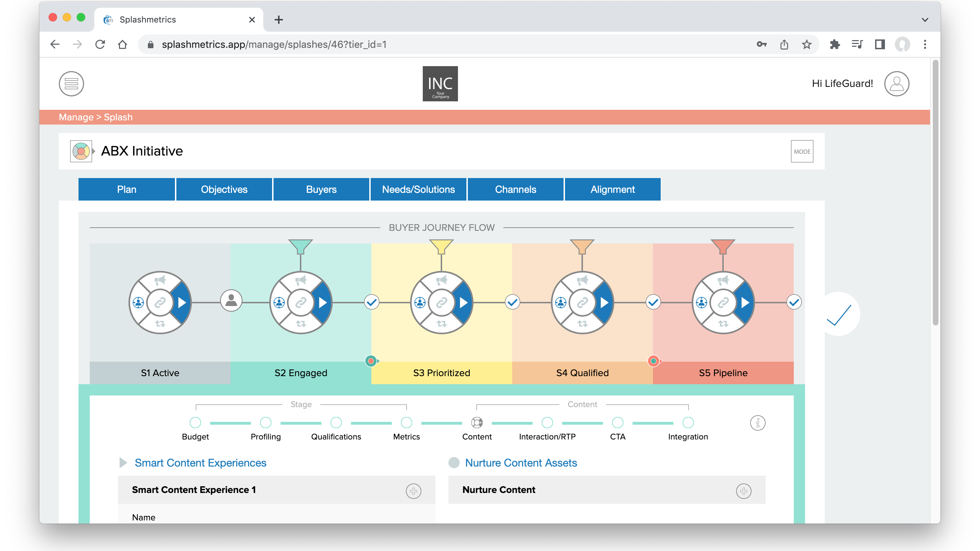Screen dimensions: 980x551
Task: Select the Content step on the progress track
Action: point(477,423)
